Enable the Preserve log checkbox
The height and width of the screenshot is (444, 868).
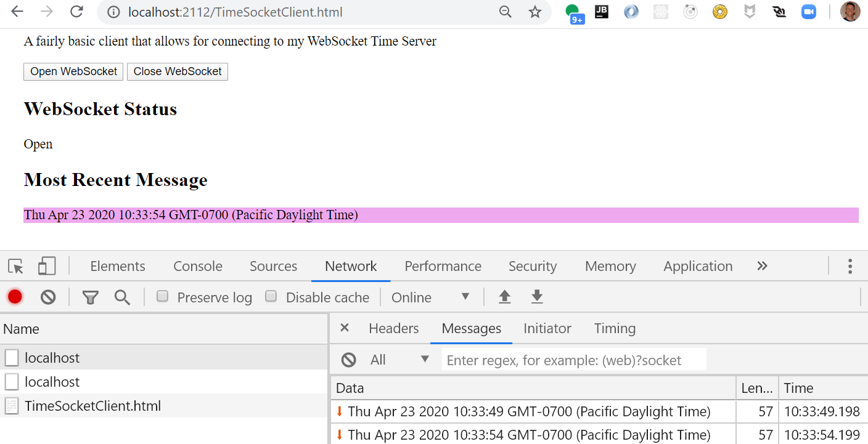(x=163, y=297)
